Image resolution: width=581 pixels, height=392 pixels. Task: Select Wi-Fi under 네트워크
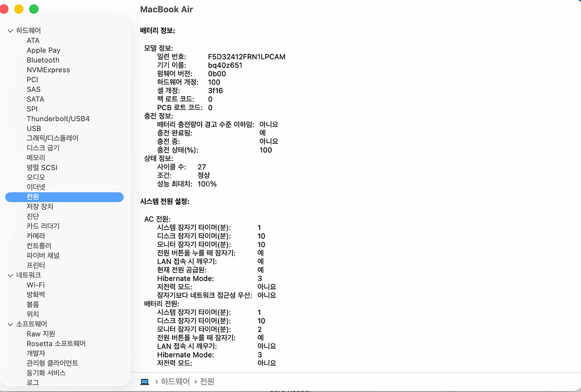[x=36, y=284]
